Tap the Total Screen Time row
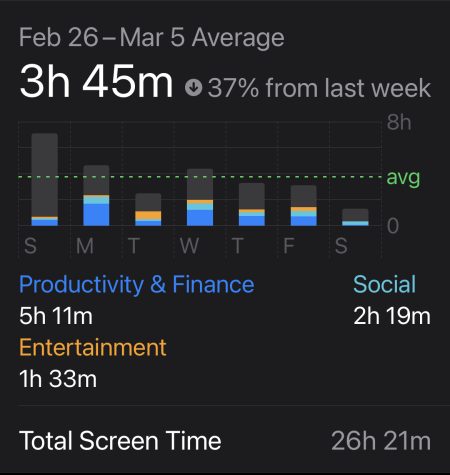 coord(225,441)
